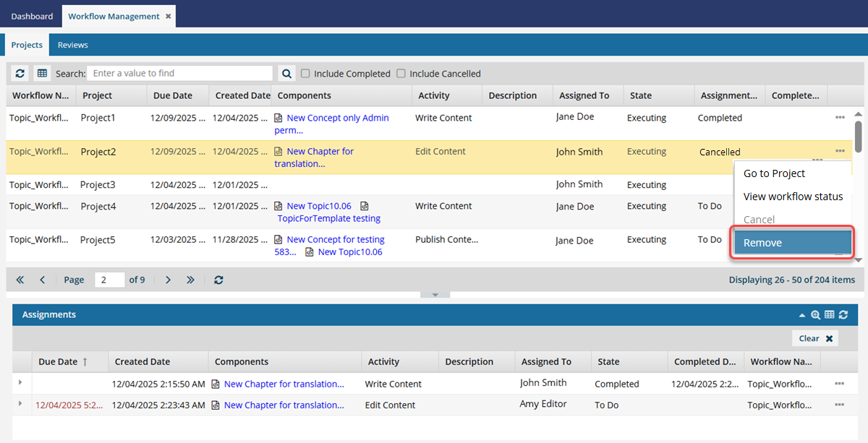Go to the previous page of projects
Viewport: 868px width, 443px height.
pyautogui.click(x=43, y=280)
